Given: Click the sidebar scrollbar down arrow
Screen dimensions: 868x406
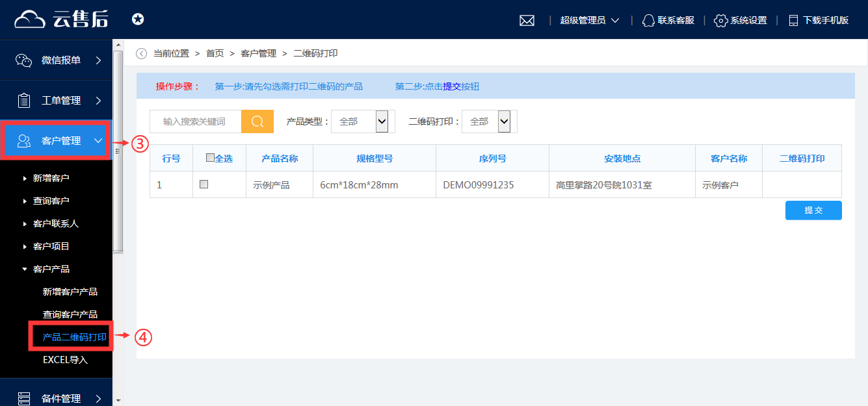Looking at the screenshot, I should point(118,400).
